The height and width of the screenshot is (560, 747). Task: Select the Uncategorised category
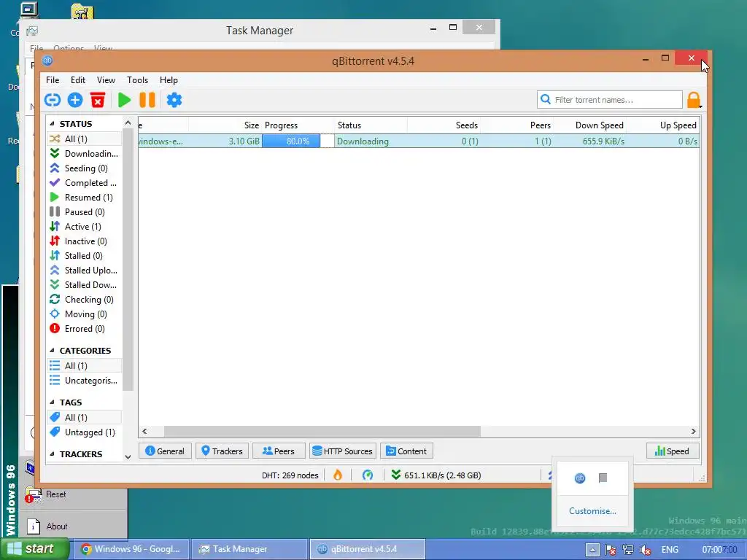point(85,381)
